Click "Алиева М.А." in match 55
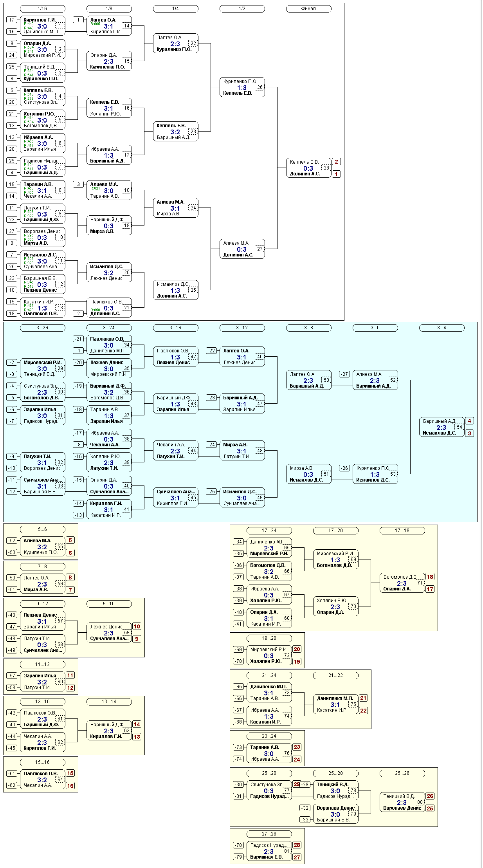 [x=37, y=541]
